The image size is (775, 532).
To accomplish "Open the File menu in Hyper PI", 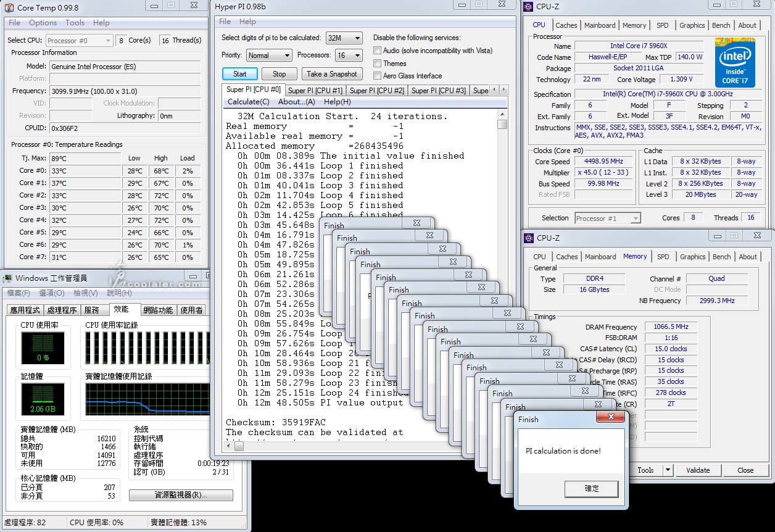I will (x=225, y=22).
